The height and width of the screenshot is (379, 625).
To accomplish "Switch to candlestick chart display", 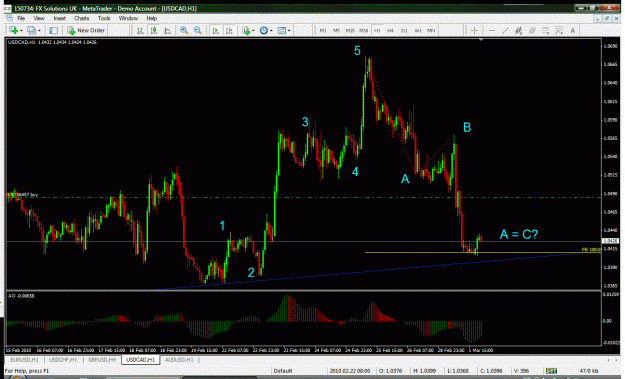I will (x=154, y=30).
